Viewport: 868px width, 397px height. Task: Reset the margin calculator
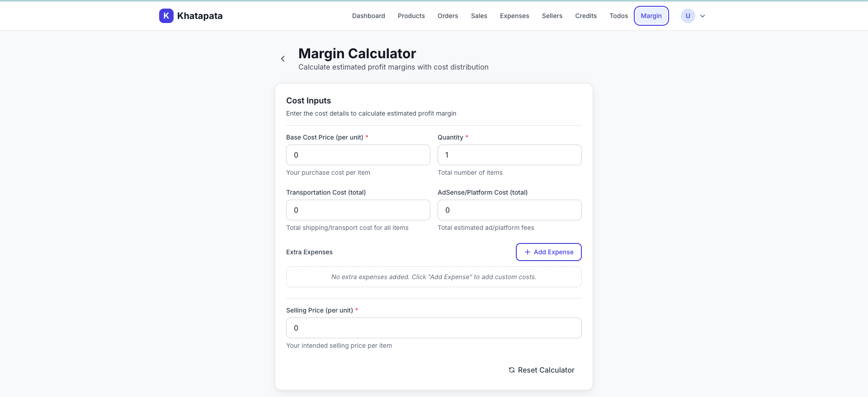pos(541,370)
